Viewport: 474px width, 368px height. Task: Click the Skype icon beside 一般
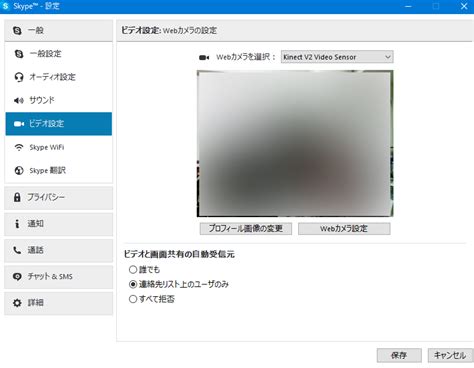tap(17, 31)
